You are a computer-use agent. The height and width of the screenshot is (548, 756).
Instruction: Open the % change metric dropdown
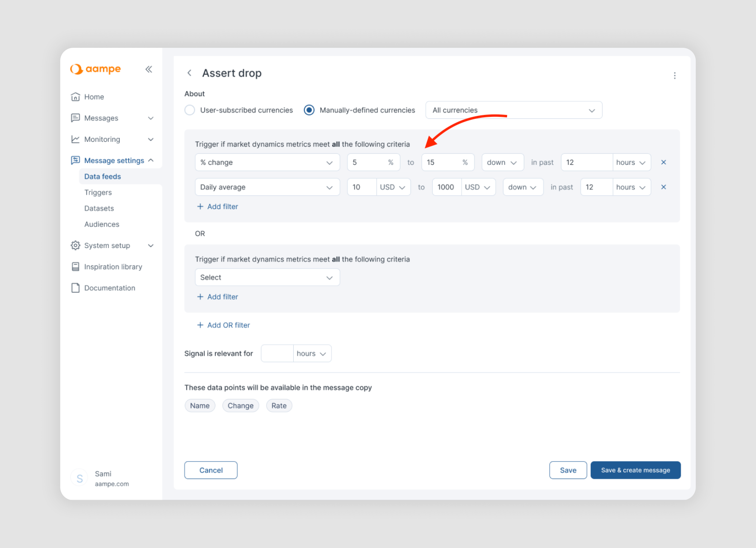coord(267,162)
